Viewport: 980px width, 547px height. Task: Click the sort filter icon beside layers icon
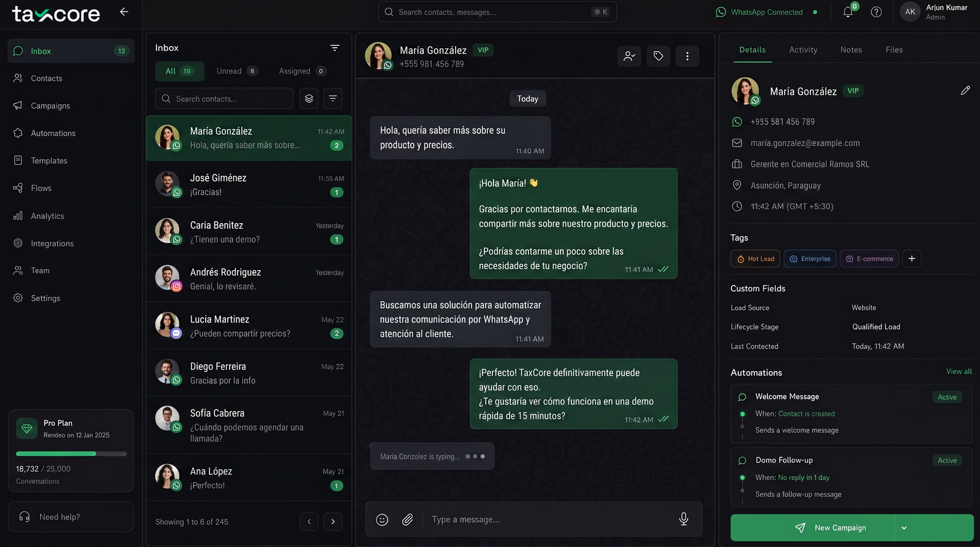[x=333, y=99]
